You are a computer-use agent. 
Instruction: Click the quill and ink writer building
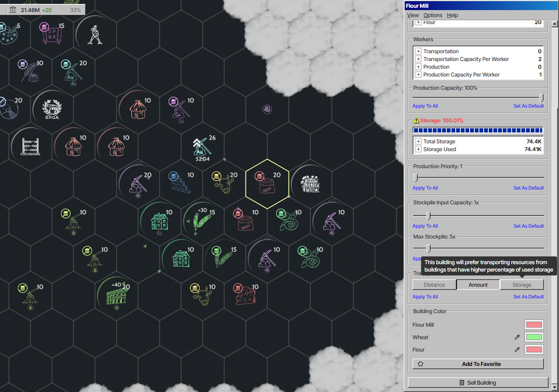tap(31, 71)
